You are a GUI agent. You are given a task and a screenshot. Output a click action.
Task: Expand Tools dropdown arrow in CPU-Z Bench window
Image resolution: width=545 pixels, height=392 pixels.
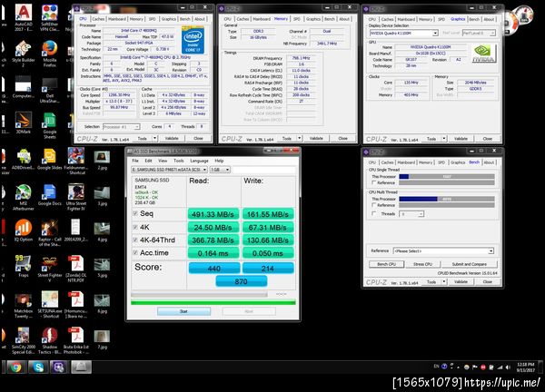(444, 282)
